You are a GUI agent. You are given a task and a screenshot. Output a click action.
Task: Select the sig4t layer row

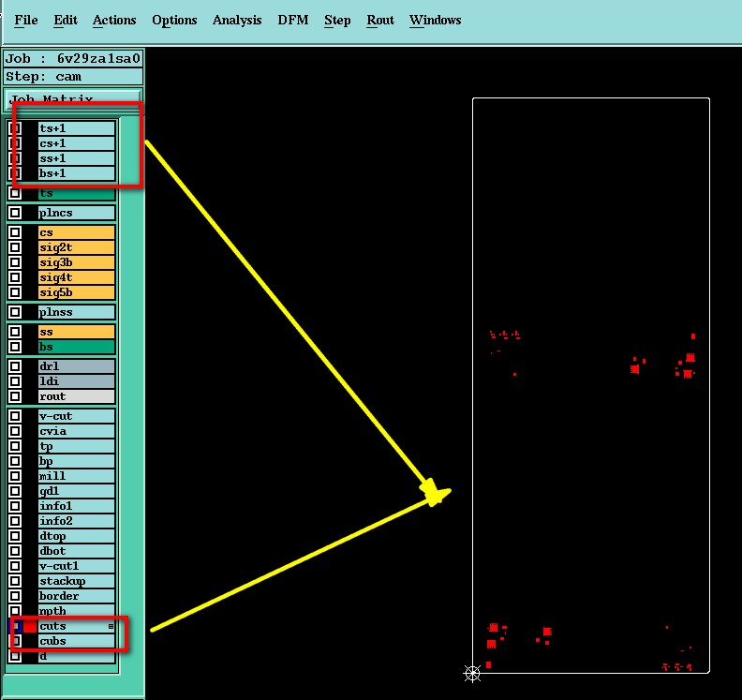click(x=77, y=277)
